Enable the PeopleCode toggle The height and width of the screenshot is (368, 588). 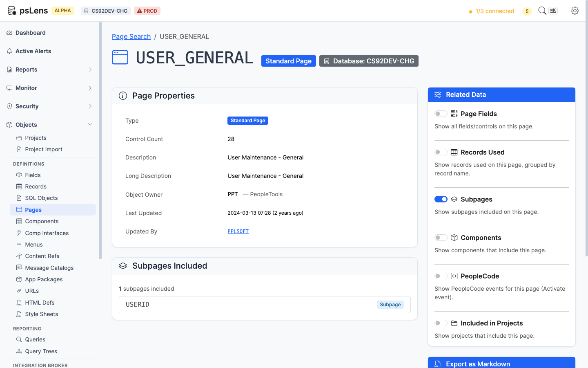[x=441, y=276]
